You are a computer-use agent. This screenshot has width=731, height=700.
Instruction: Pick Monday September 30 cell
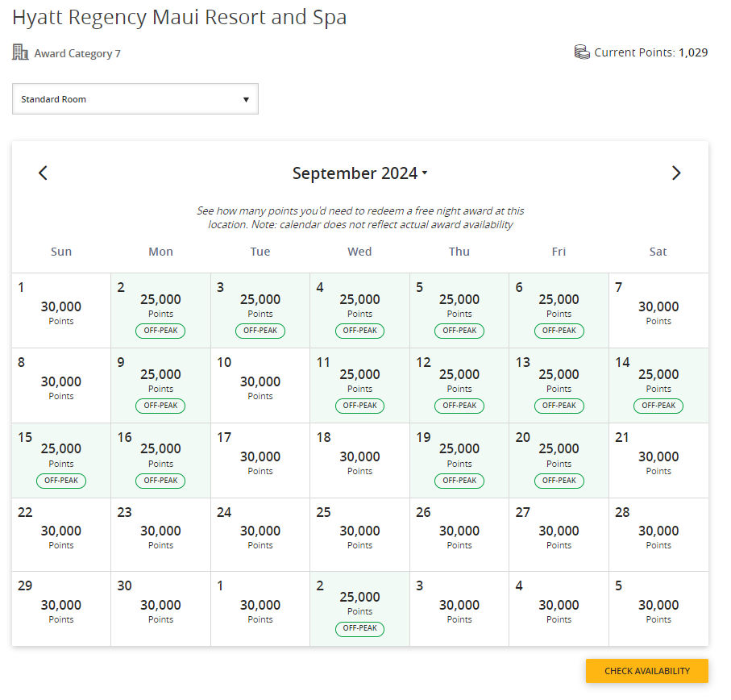coord(161,609)
